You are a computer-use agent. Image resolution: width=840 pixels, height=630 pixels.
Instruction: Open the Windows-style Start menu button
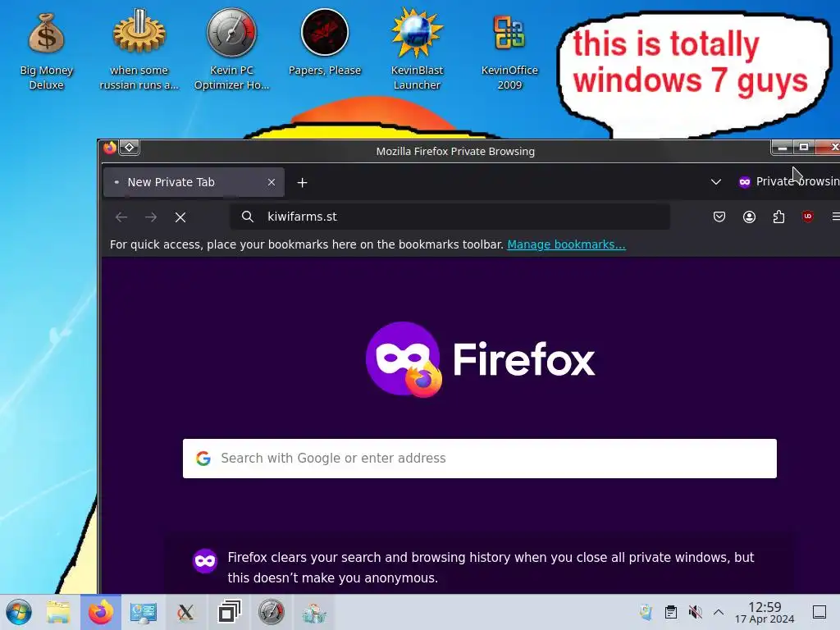(19, 612)
